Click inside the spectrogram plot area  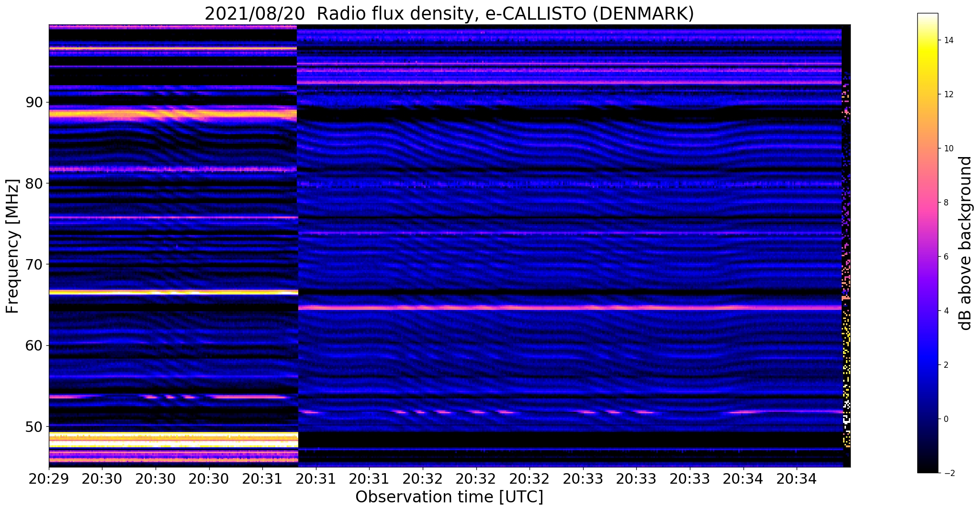pyautogui.click(x=450, y=246)
